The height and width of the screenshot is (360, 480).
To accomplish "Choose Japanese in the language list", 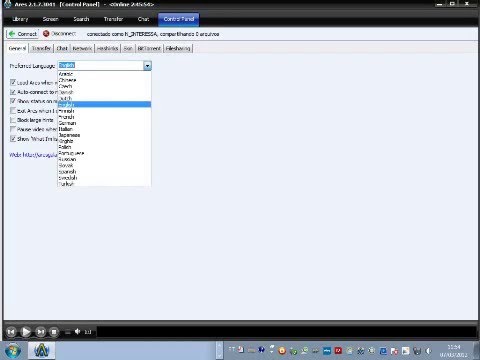I will coord(69,135).
